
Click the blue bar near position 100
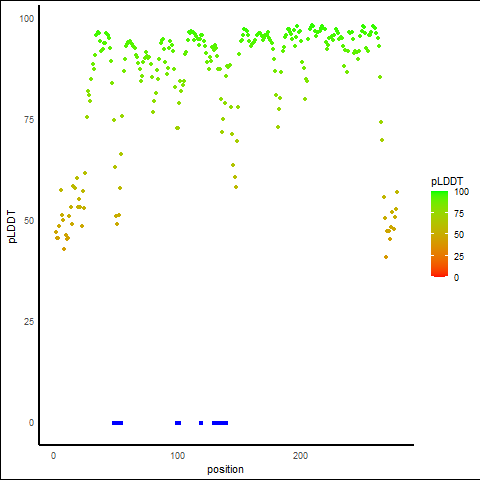point(178,423)
